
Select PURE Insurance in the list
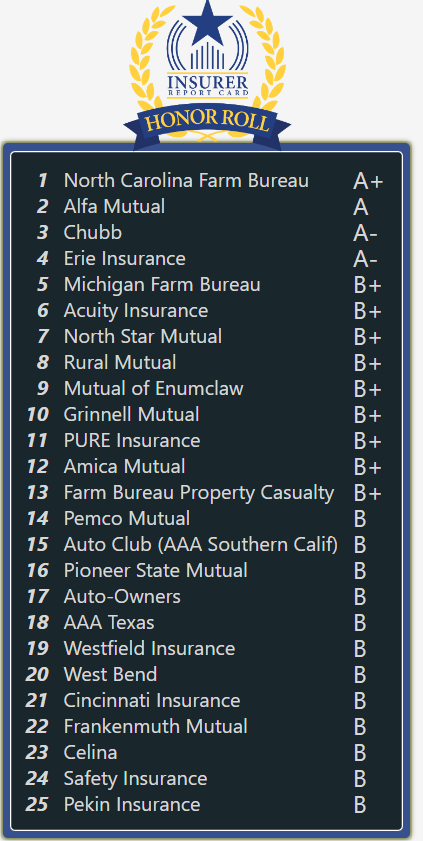(132, 440)
